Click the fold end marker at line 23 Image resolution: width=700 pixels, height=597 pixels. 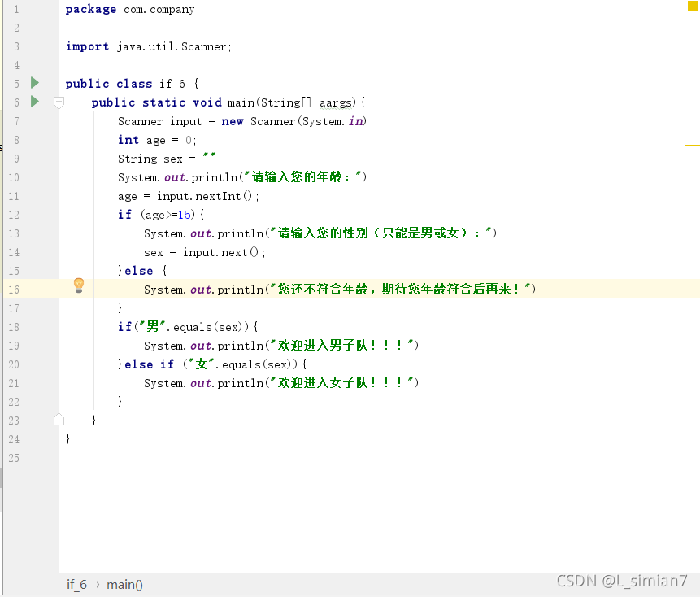point(59,420)
